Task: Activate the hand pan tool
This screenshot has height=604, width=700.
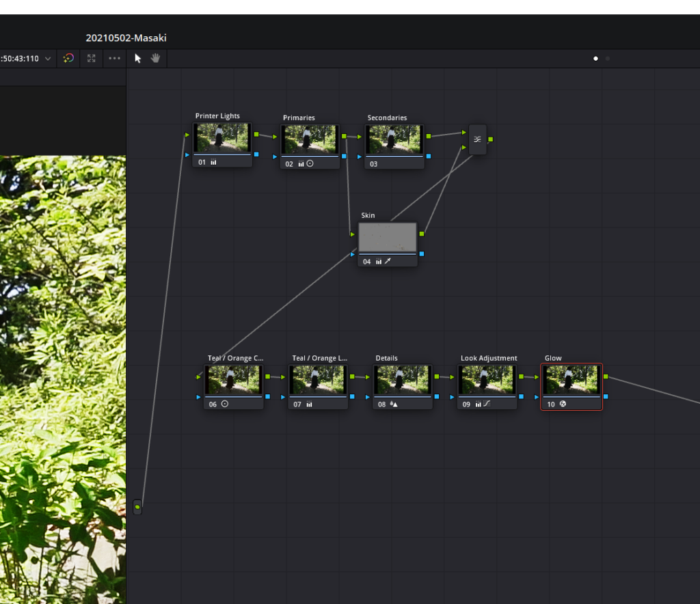Action: (155, 59)
